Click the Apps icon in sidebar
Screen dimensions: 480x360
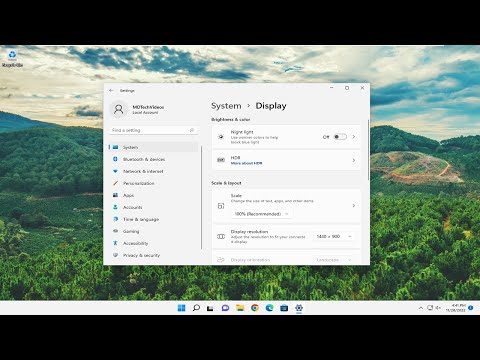[115, 195]
